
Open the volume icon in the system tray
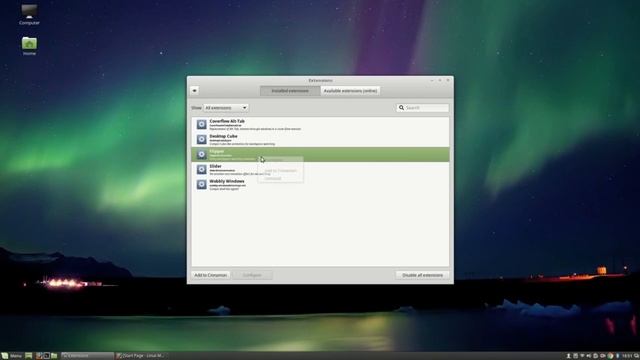(x=589, y=356)
